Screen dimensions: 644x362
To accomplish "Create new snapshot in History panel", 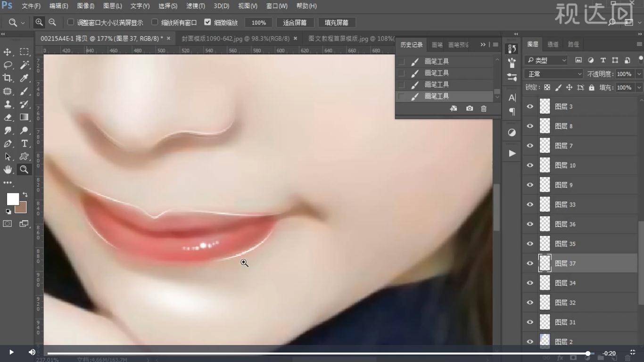I will click(x=470, y=108).
